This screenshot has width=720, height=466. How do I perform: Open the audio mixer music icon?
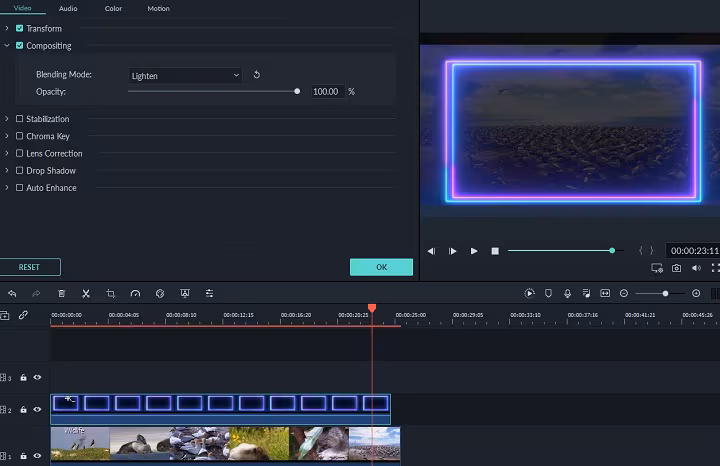click(x=586, y=293)
